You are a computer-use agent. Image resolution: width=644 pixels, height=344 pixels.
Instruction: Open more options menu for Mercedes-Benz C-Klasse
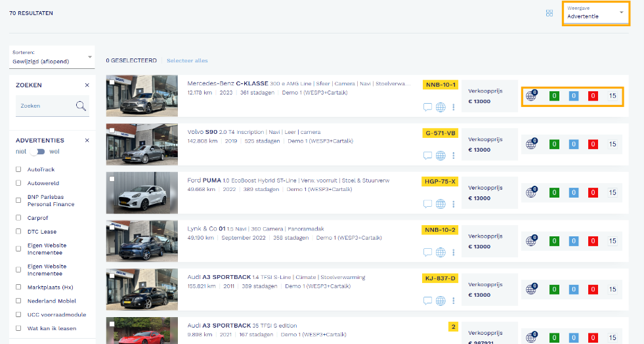(454, 107)
